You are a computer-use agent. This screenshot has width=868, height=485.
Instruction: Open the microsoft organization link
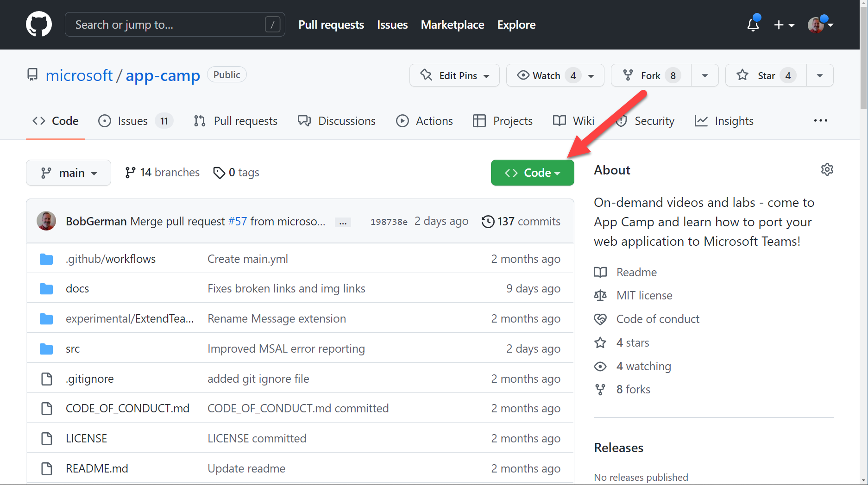click(x=79, y=75)
